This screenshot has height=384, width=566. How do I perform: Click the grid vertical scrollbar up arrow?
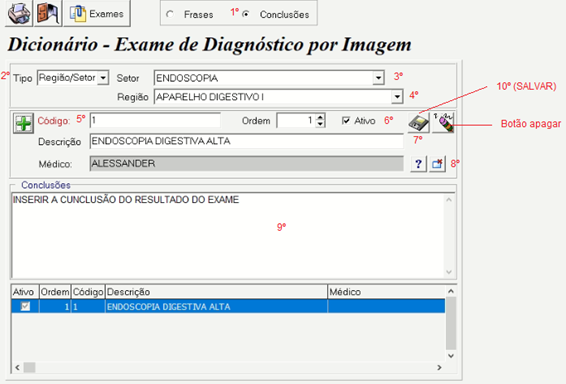point(451,291)
